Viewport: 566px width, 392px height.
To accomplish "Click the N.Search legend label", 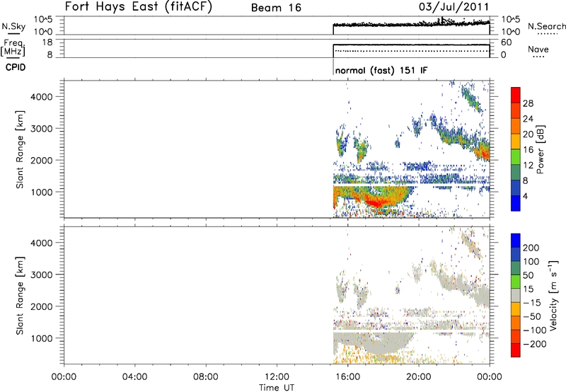I will (546, 26).
